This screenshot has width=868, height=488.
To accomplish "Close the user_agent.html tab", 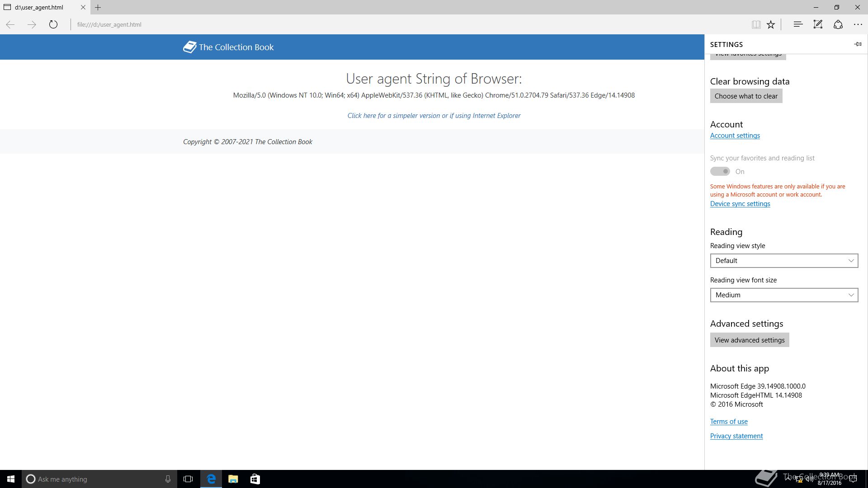I will click(83, 7).
